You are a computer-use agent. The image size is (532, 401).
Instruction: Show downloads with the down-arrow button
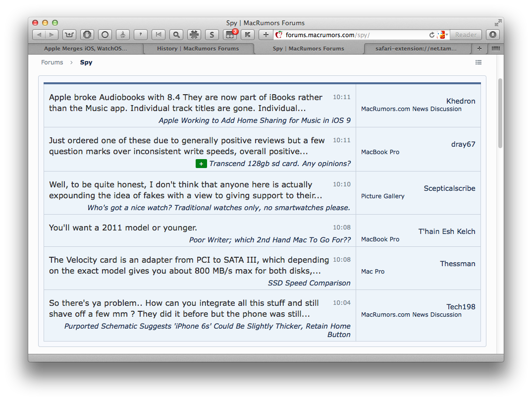[493, 35]
